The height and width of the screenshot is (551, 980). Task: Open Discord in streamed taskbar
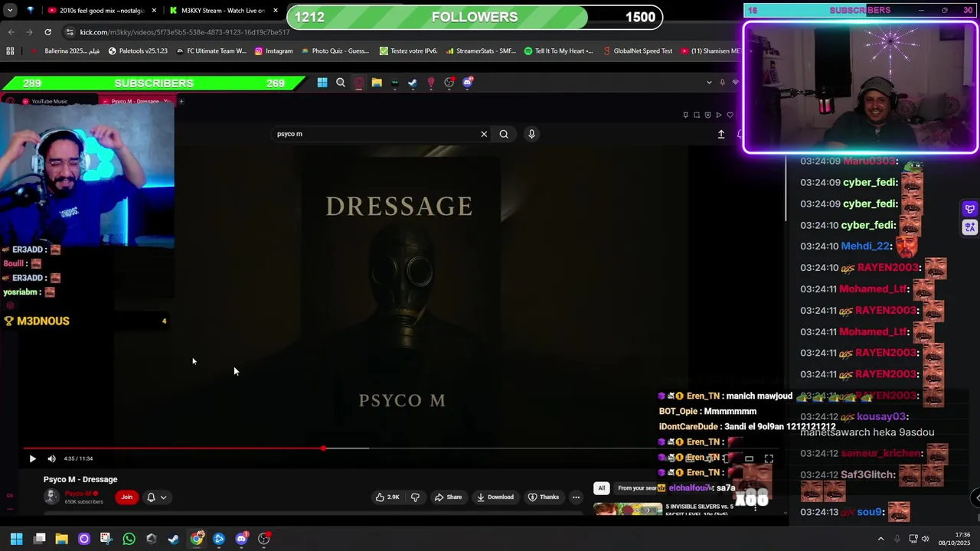[468, 83]
